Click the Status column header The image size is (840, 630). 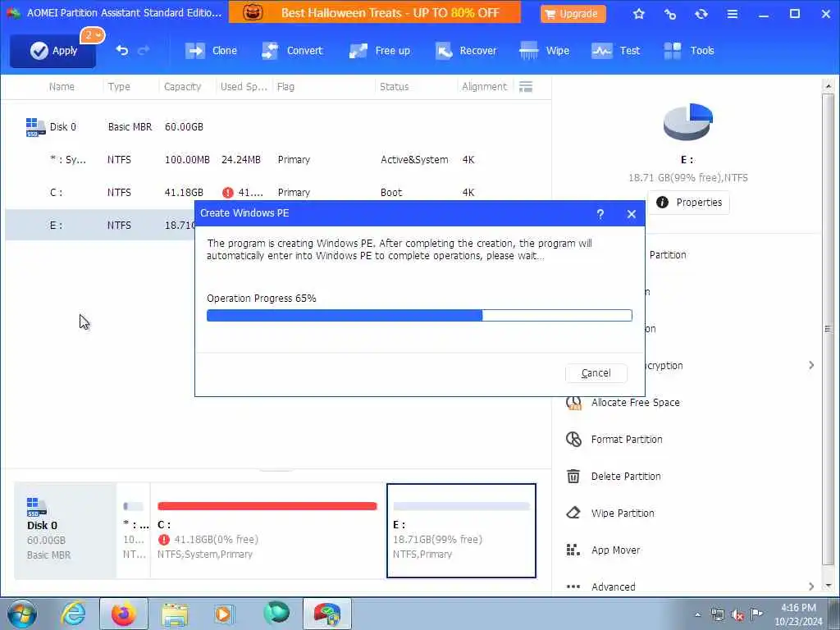pos(394,87)
